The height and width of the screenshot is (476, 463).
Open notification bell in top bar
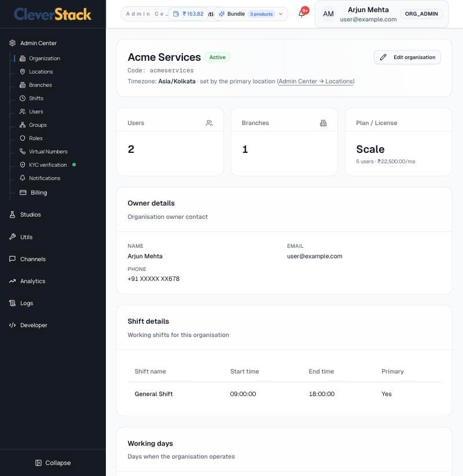pyautogui.click(x=302, y=14)
